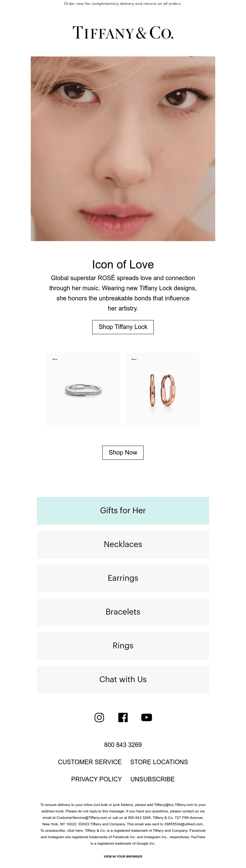Click the ROSÉ hero image
The width and height of the screenshot is (246, 868).
click(123, 149)
